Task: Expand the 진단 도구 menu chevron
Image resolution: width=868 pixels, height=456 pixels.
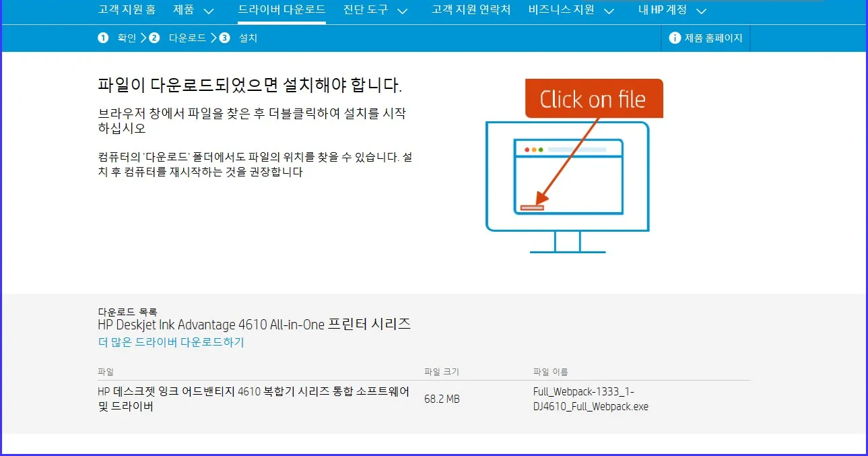Action: point(403,11)
